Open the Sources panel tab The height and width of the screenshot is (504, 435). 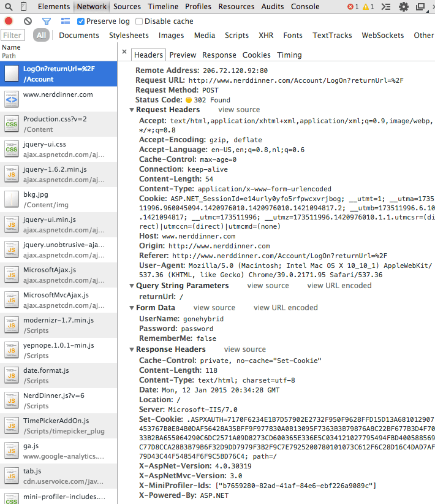pos(127,7)
